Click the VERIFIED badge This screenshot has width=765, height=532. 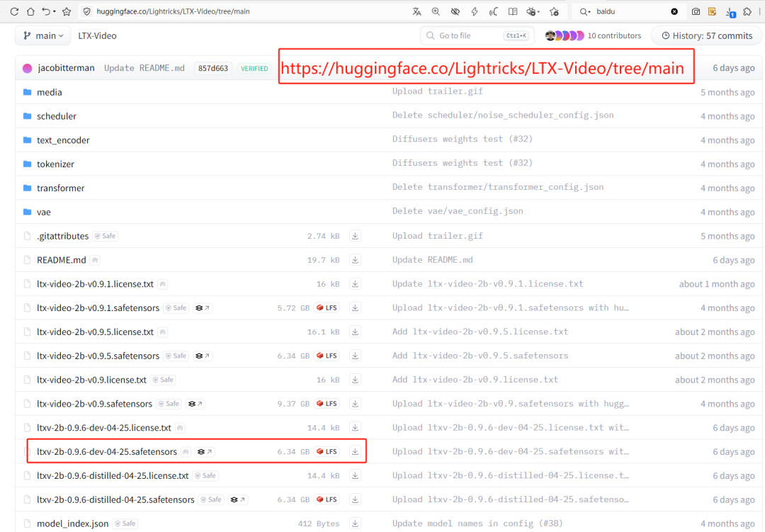tap(254, 68)
